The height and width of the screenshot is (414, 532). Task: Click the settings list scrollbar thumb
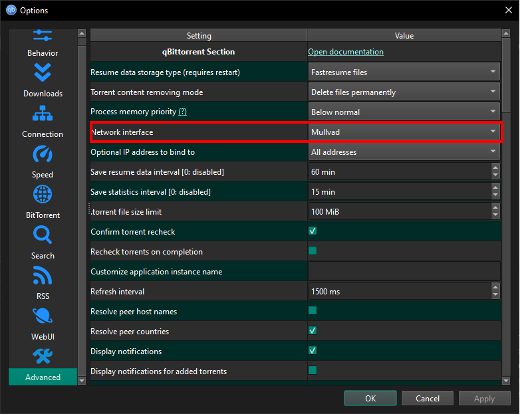(x=506, y=75)
